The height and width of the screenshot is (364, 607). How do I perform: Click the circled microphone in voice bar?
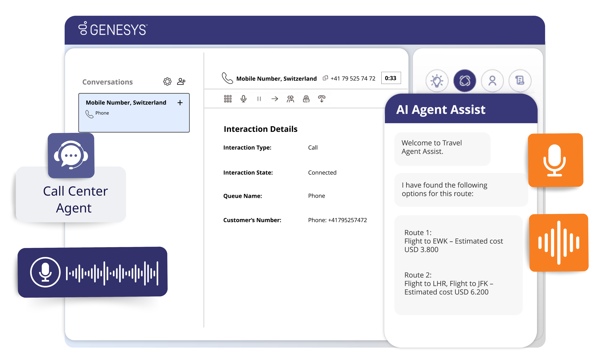[45, 272]
